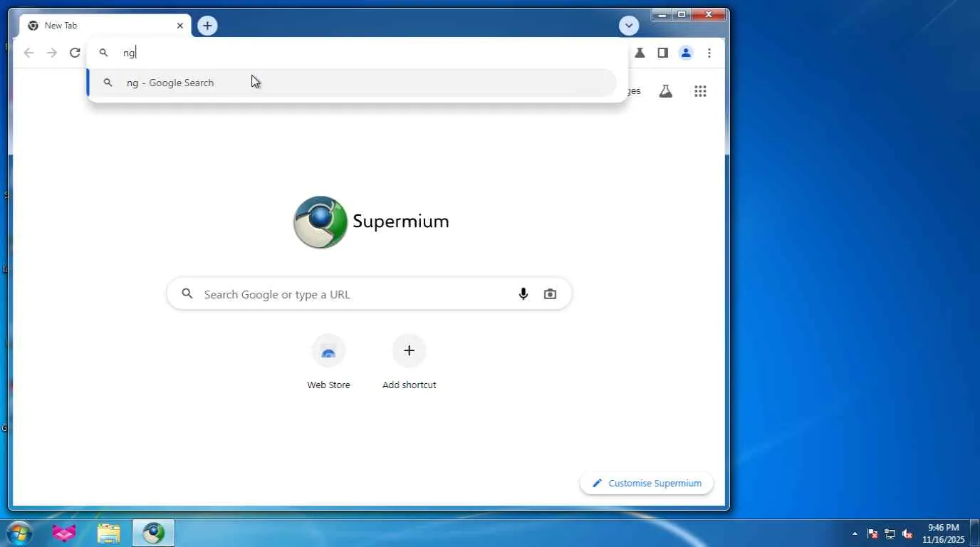Screen dimensions: 980x547
Task: Close the New Tab tab
Action: point(180,26)
